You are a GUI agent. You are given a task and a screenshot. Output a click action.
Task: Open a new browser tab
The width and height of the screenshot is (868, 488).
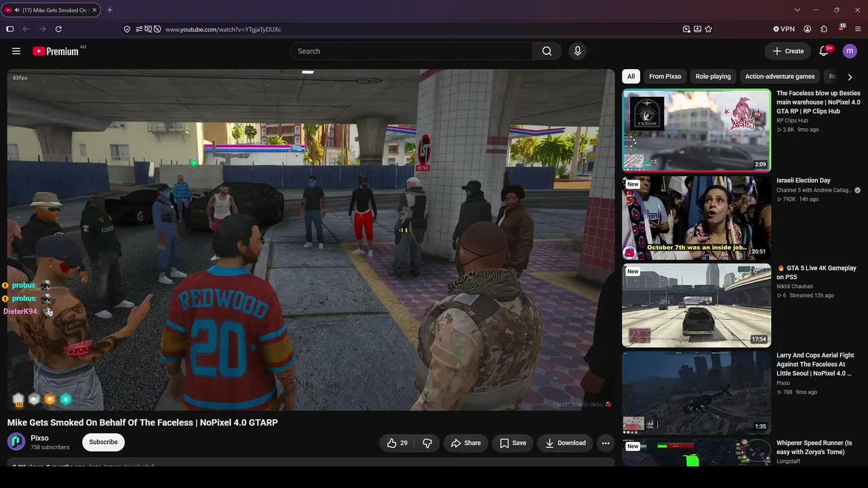(x=110, y=10)
